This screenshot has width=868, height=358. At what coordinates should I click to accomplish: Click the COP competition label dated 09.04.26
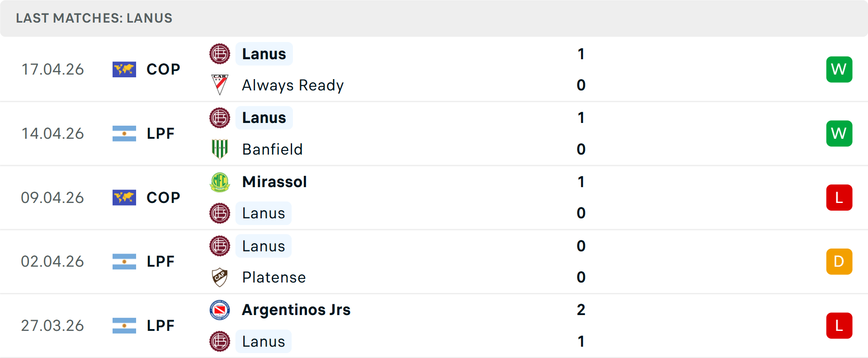[163, 198]
